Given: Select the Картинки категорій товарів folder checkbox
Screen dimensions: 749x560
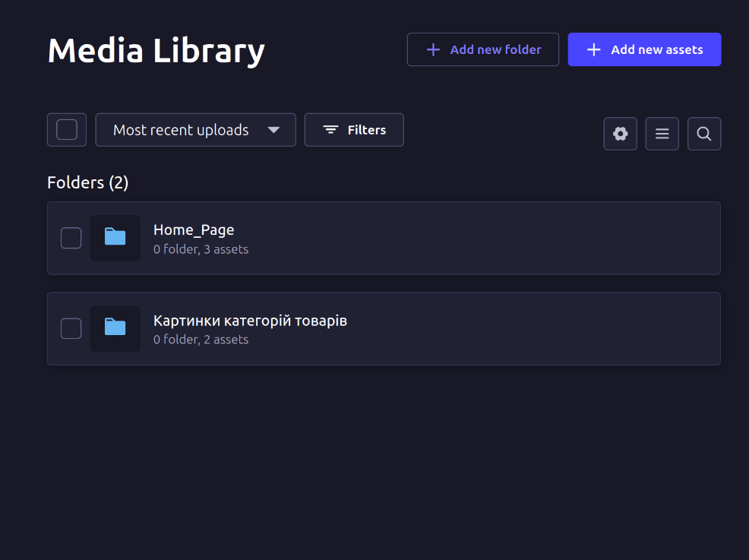Looking at the screenshot, I should click(71, 328).
